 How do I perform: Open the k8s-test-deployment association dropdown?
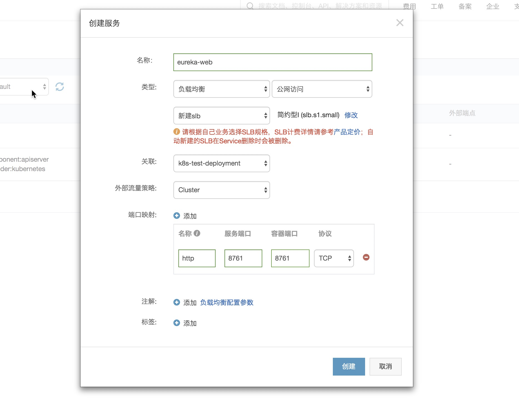pyautogui.click(x=222, y=163)
